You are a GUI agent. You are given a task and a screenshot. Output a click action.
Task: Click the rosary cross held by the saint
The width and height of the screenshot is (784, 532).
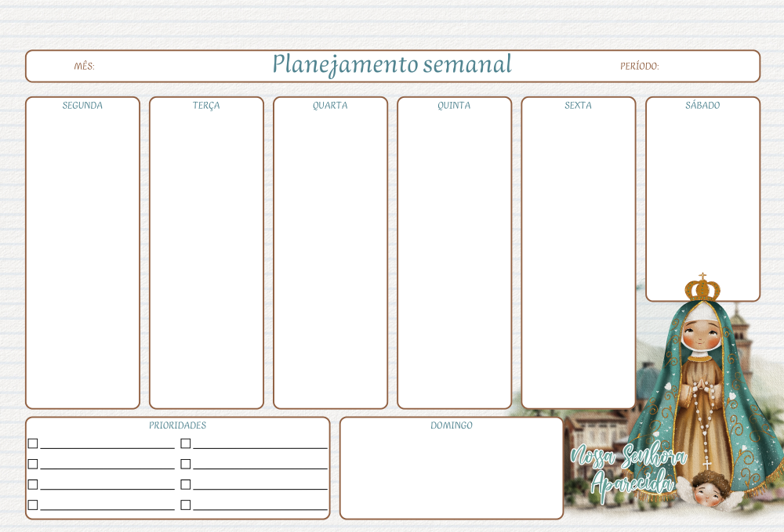pos(706,464)
